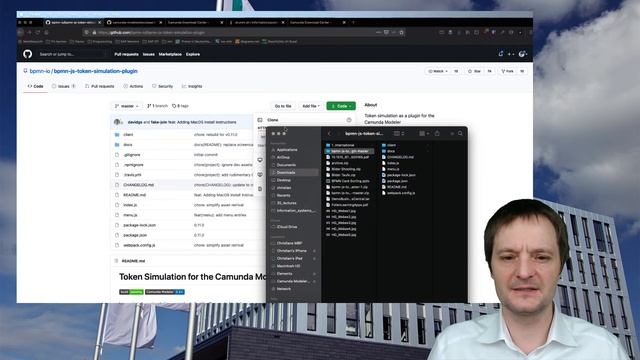Open the client folder on GitHub
Image resolution: width=640 pixels, height=360 pixels.
click(128, 134)
